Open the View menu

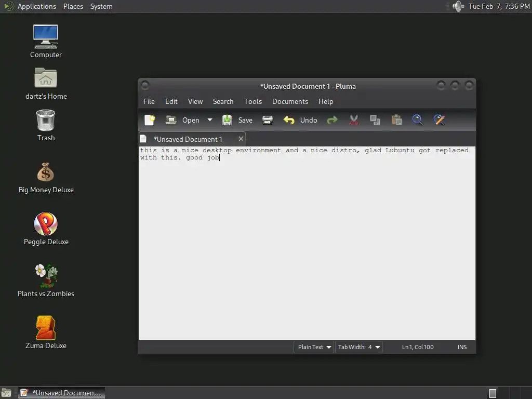coord(195,101)
